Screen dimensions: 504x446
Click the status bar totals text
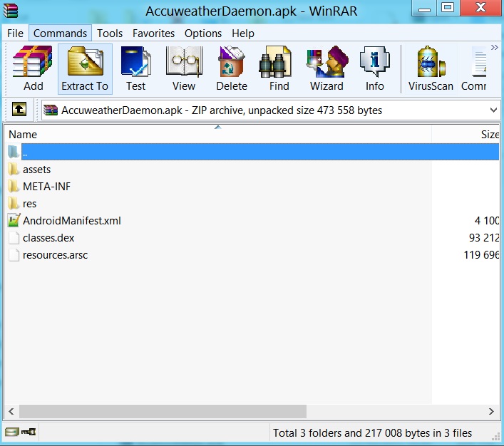pos(372,433)
